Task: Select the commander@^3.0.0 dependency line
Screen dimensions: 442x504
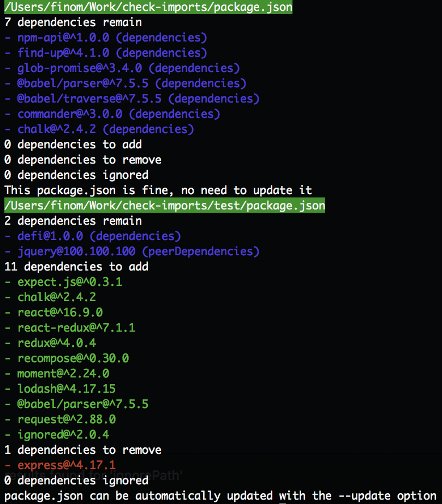Action: tap(112, 114)
